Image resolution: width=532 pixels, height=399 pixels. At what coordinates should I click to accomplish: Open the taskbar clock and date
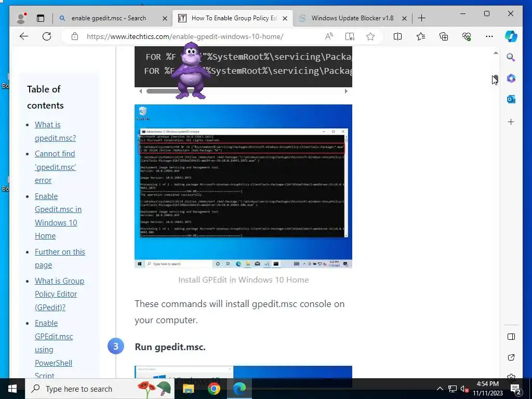pos(487,389)
